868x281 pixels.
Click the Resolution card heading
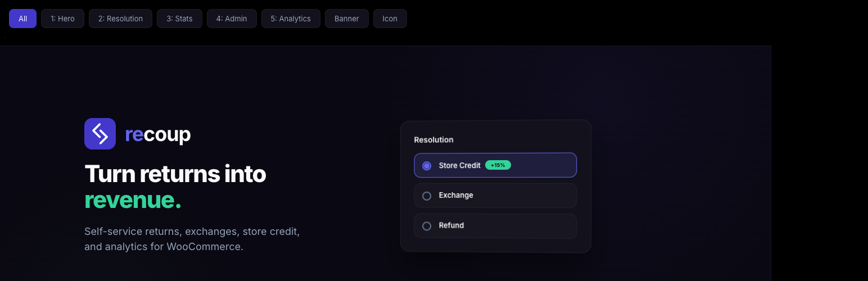(433, 139)
